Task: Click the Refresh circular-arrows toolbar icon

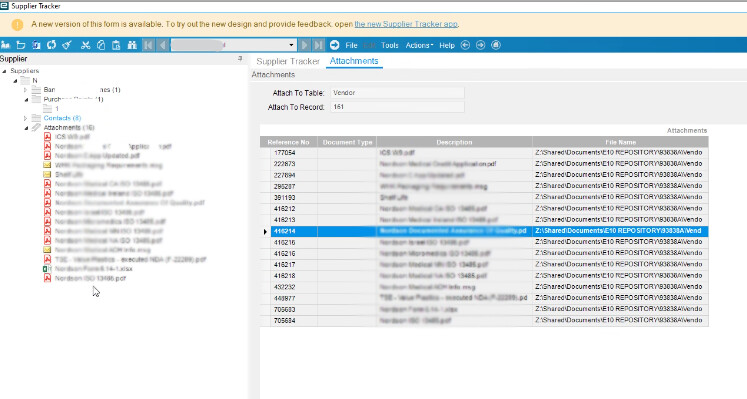Action: 51,45
